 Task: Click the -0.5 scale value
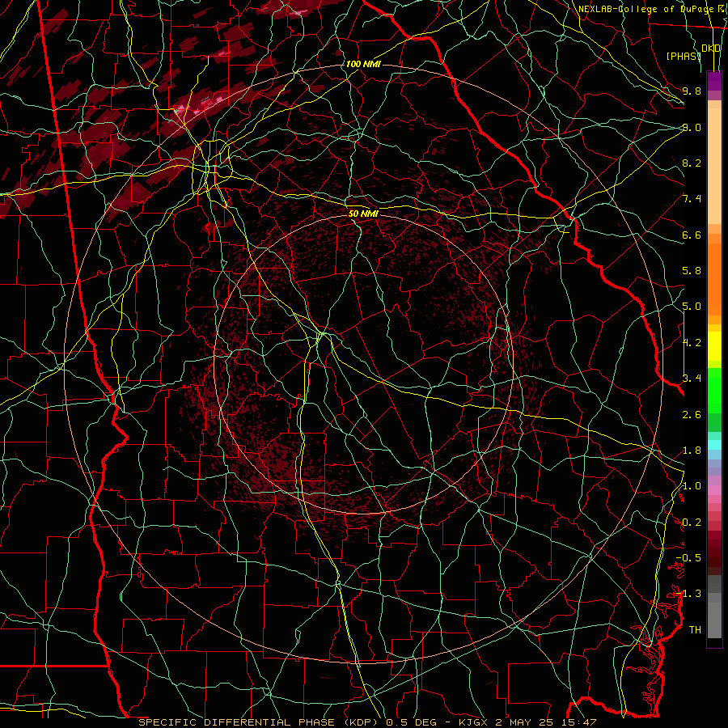point(688,558)
